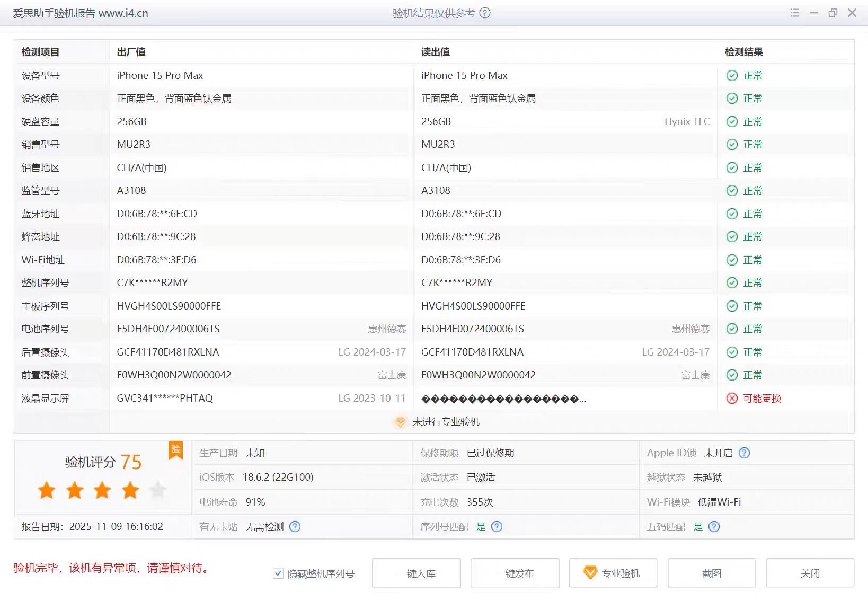This screenshot has height=601, width=868.
Task: Take a screenshot with 截图 button
Action: coord(711,573)
